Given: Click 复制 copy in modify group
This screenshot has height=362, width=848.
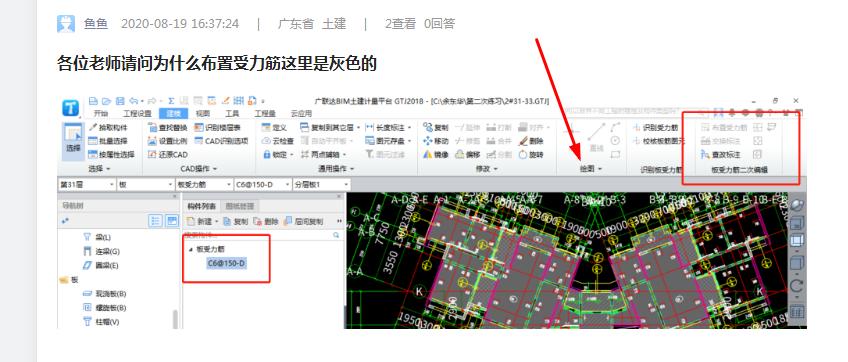Looking at the screenshot, I should (x=436, y=128).
